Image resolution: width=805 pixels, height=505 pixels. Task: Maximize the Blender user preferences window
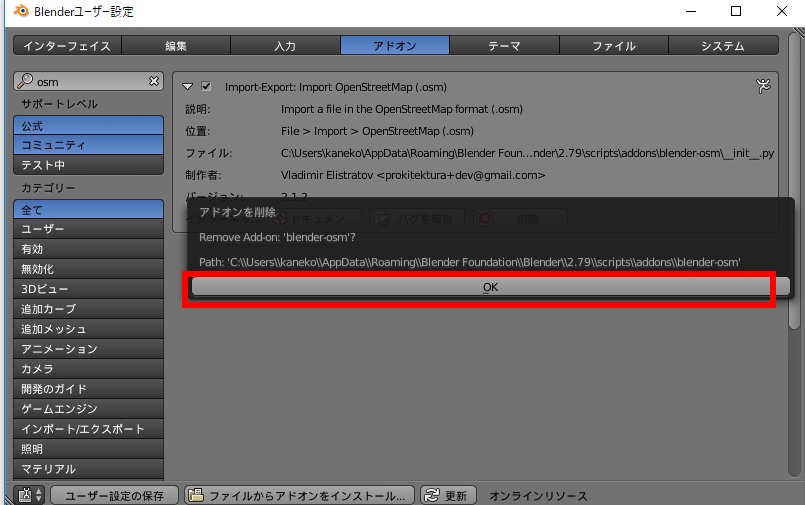[x=736, y=11]
